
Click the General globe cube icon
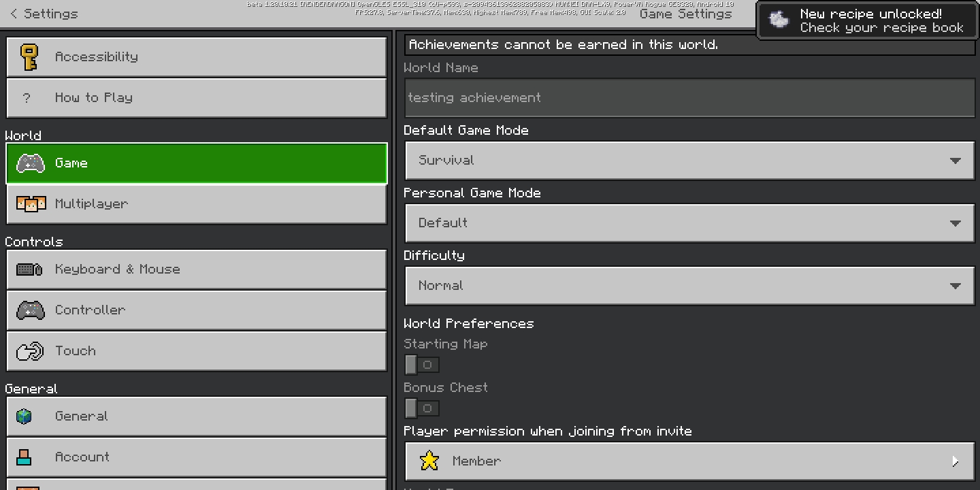24,416
